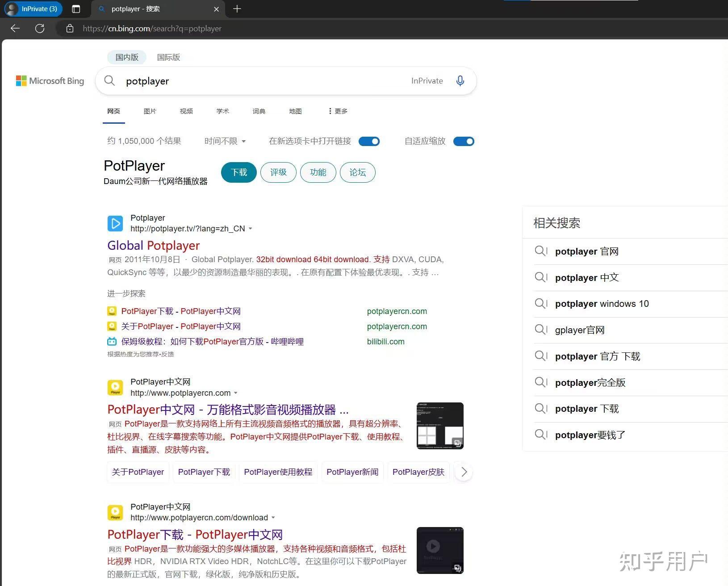Open a new browser tab
728x586 pixels.
tap(237, 9)
